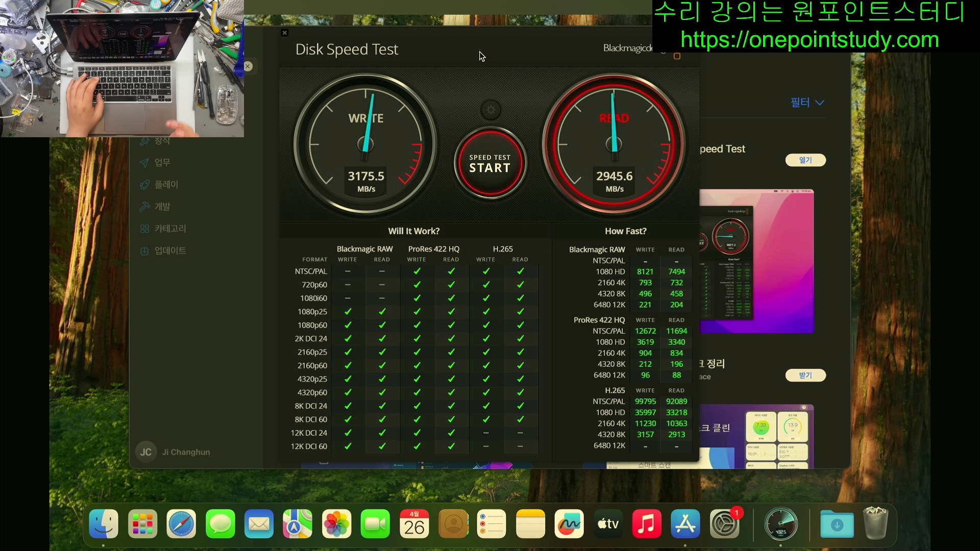Close the Disk Speed Test window
This screenshot has width=980, height=551.
[x=285, y=33]
